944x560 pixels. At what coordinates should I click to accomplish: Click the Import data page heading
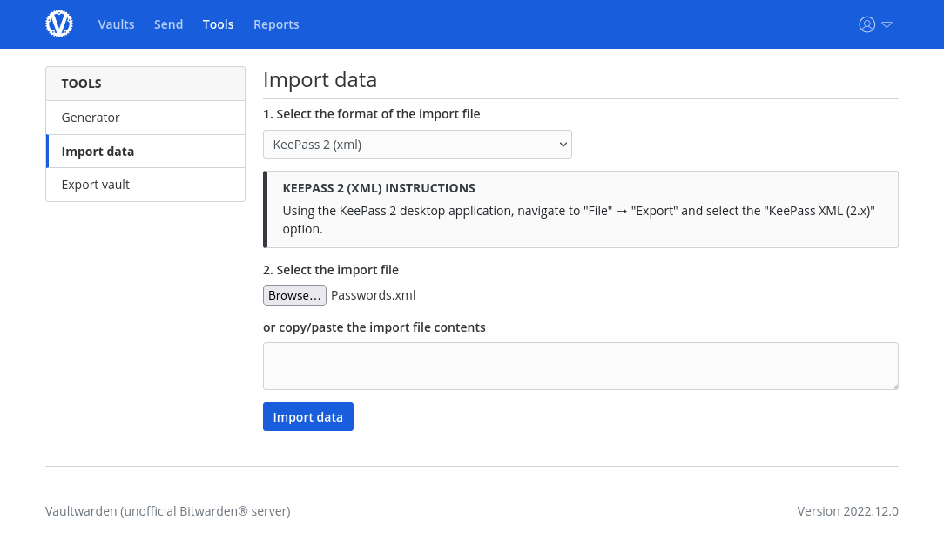320,79
